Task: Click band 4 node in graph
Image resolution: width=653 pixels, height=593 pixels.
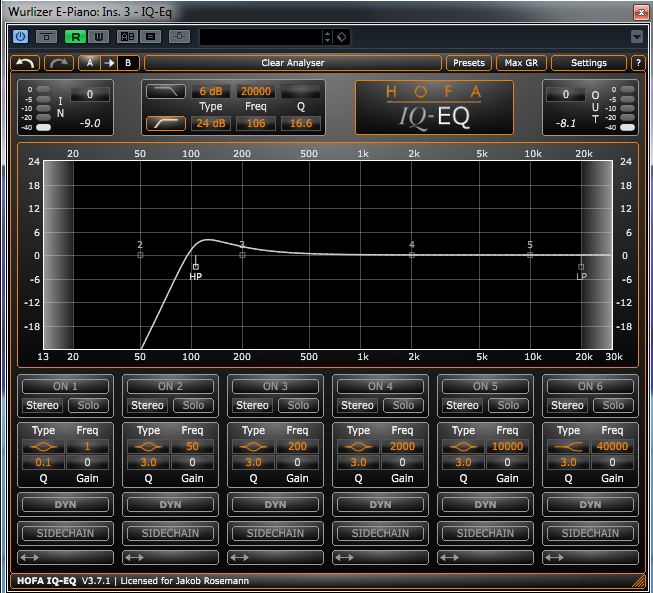Action: pyautogui.click(x=411, y=255)
